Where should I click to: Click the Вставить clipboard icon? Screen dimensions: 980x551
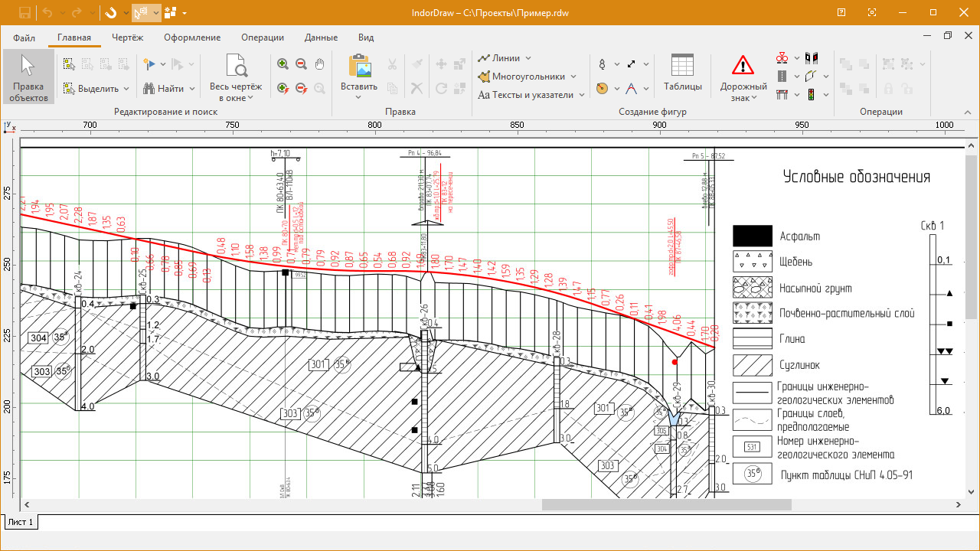(358, 67)
